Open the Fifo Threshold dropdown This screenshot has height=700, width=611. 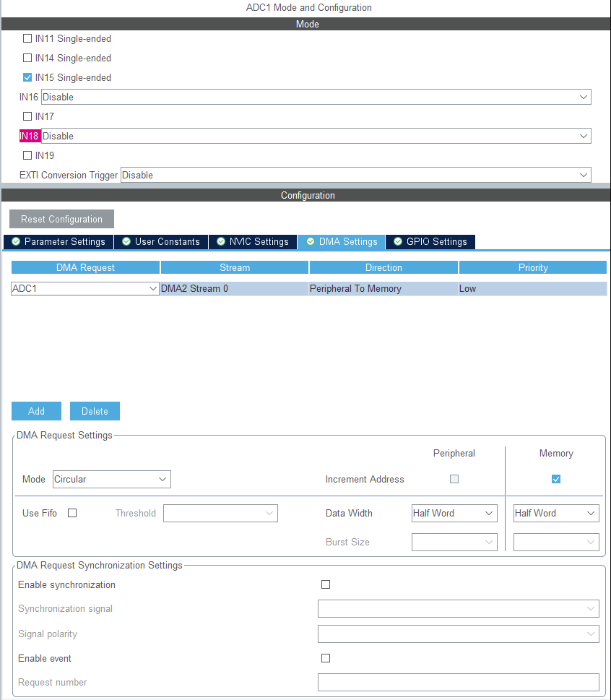pyautogui.click(x=220, y=513)
